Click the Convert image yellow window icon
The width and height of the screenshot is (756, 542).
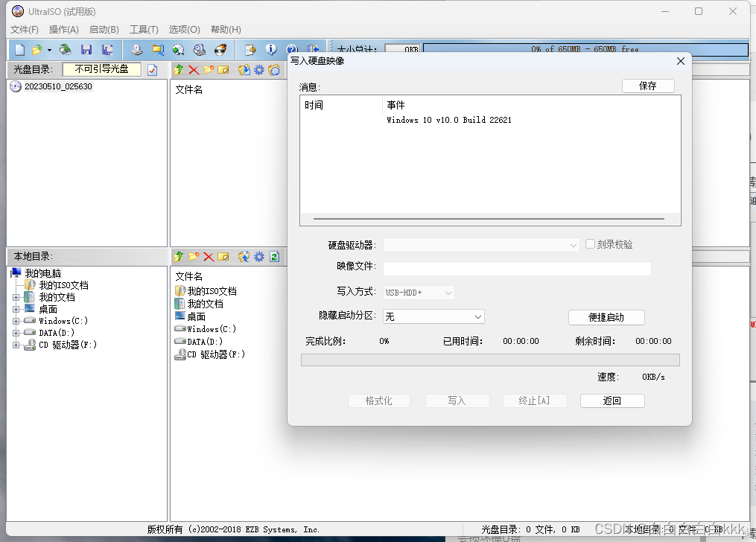pyautogui.click(x=158, y=50)
